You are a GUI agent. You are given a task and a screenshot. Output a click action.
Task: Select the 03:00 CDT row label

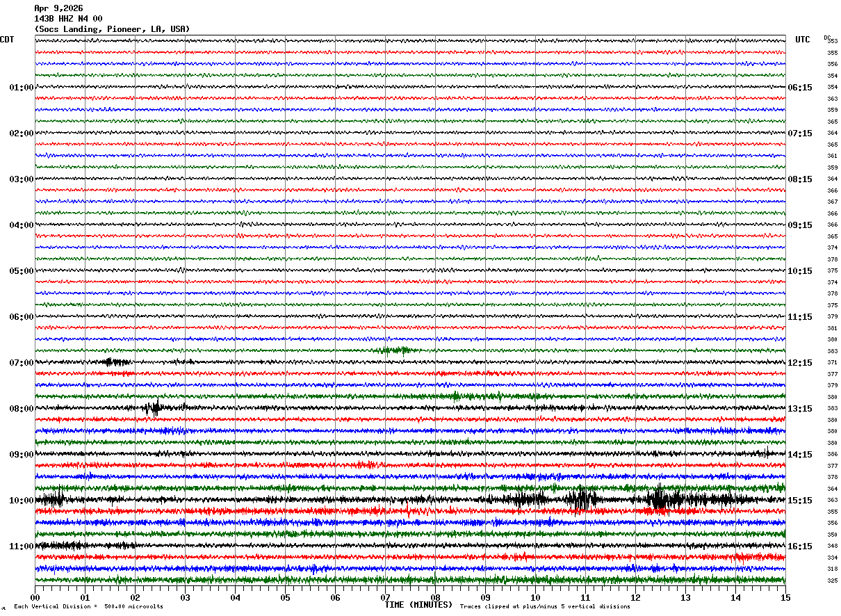click(22, 179)
